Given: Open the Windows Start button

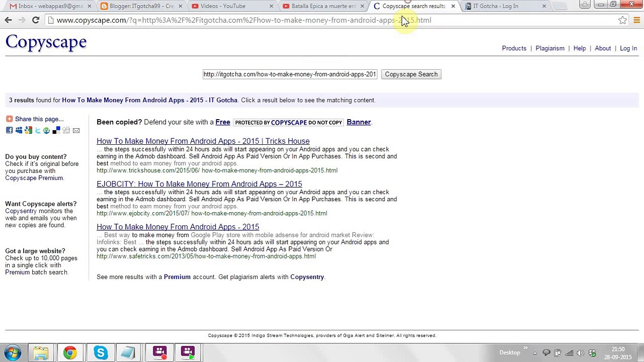Looking at the screenshot, I should (13, 352).
